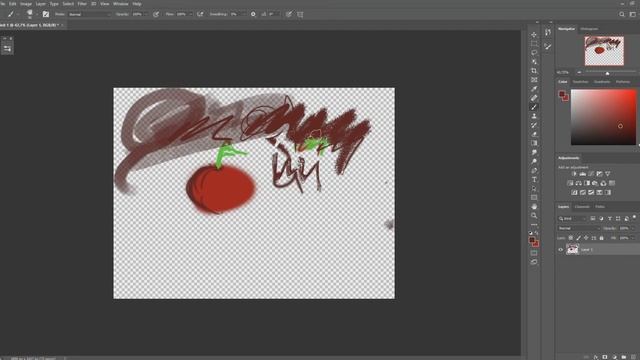Select the Eyedropper tool
Screen dimensions: 640x360
pos(534,89)
